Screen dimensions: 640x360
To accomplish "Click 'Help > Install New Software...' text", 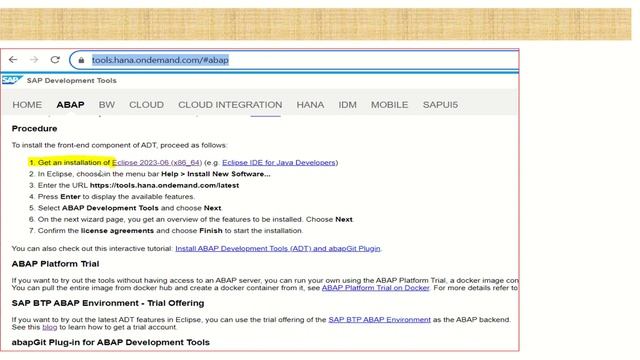I will (x=216, y=174).
